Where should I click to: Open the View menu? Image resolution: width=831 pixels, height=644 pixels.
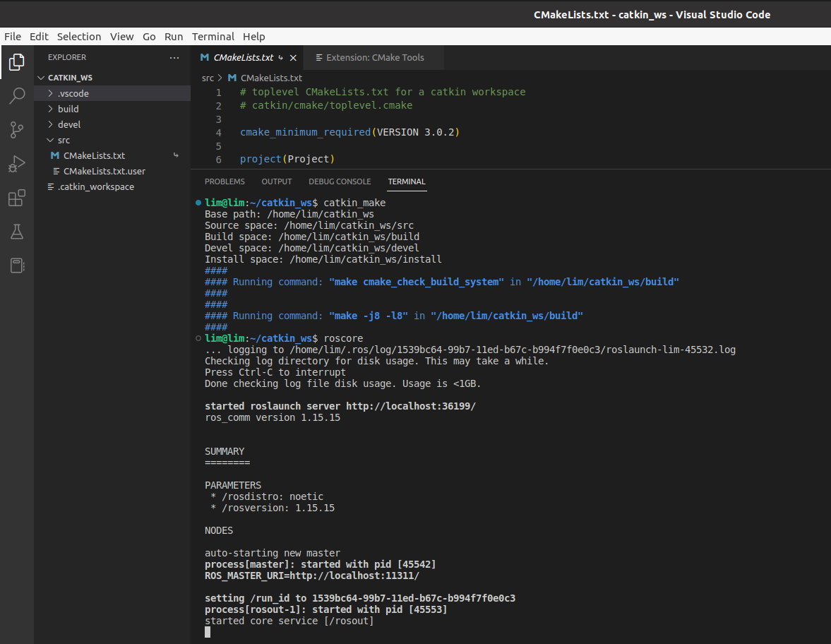click(121, 37)
